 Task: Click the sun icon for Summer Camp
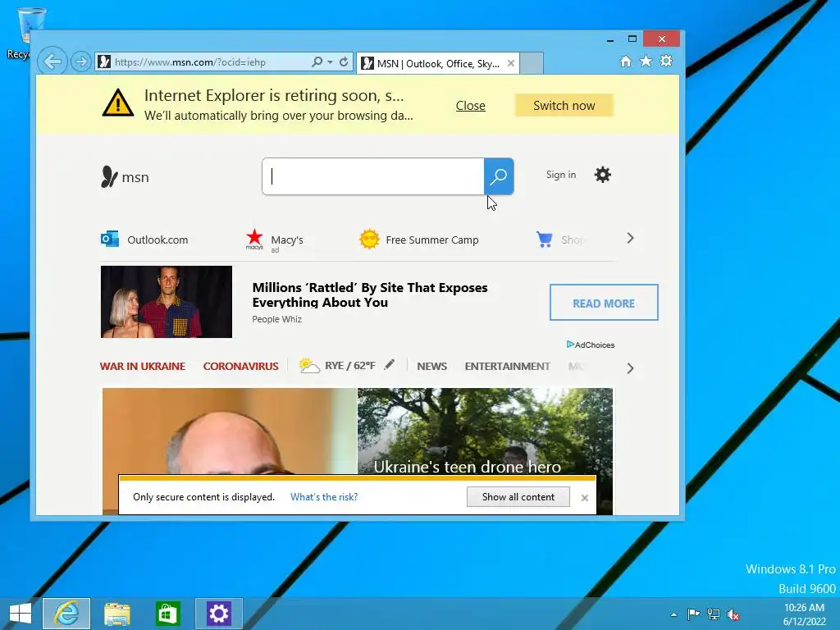(x=369, y=239)
